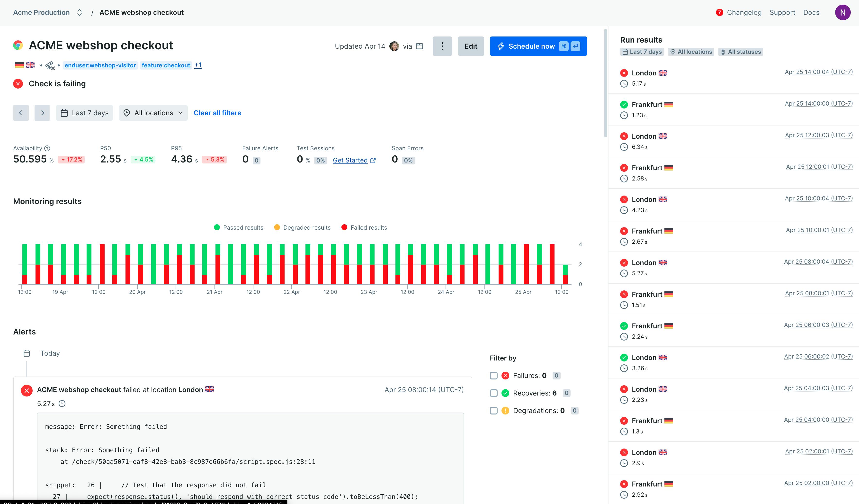Click the user avatar N
The width and height of the screenshot is (859, 504).
click(843, 13)
